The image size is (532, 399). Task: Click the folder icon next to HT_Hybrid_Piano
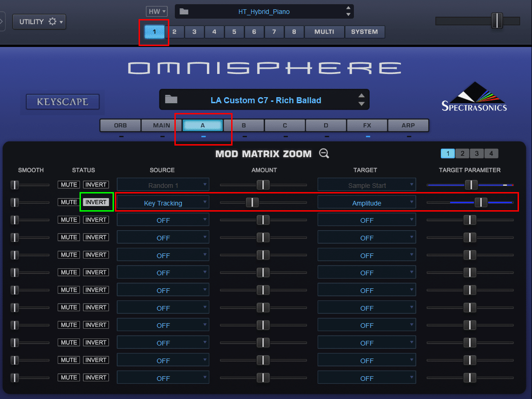(x=183, y=11)
